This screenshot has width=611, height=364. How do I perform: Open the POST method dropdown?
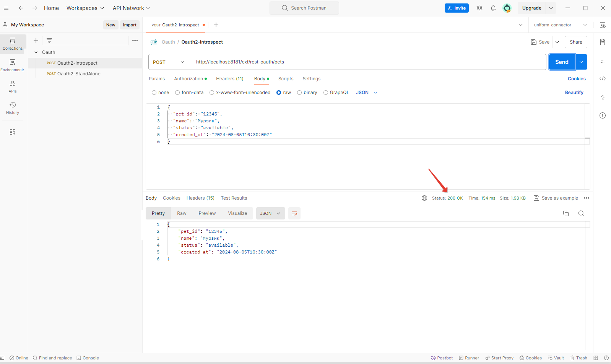(x=169, y=62)
